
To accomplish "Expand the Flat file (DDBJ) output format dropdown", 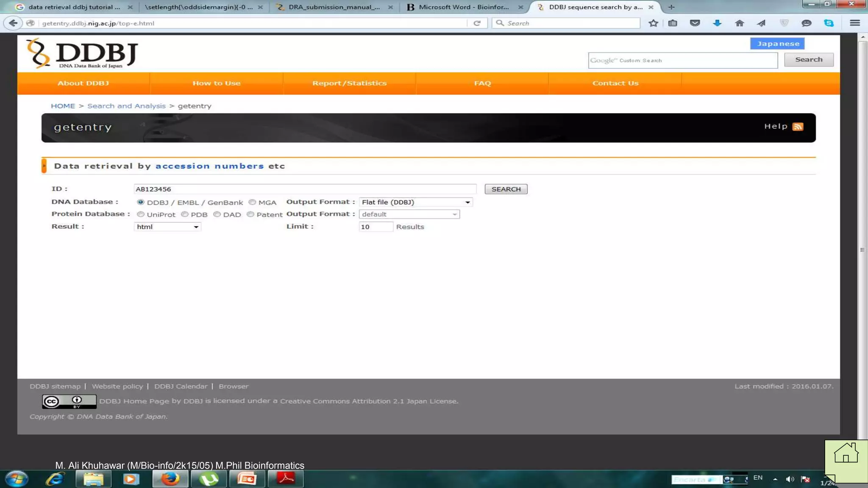I will pos(416,202).
